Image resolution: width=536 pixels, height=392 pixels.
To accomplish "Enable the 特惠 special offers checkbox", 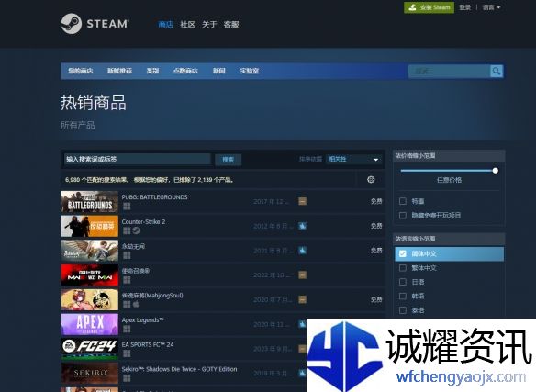I will pyautogui.click(x=403, y=201).
